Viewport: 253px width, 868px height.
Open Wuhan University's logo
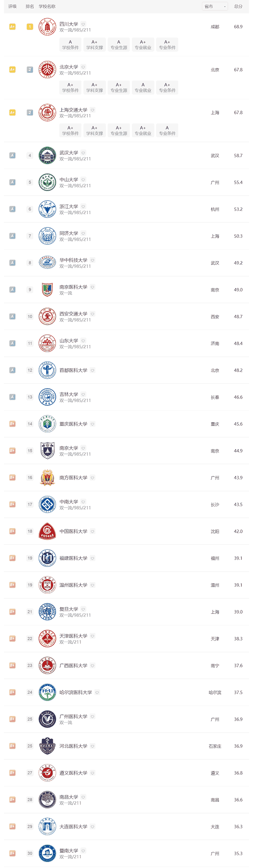coord(47,156)
